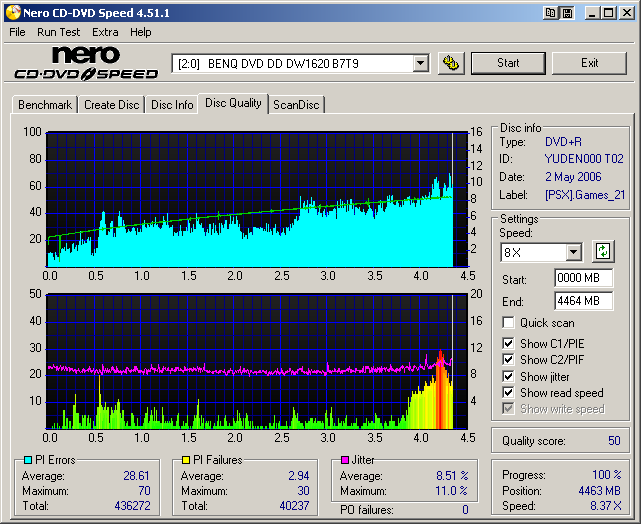Click the End position field showing 4464 MB
Screen dimensions: 641x524
click(583, 300)
